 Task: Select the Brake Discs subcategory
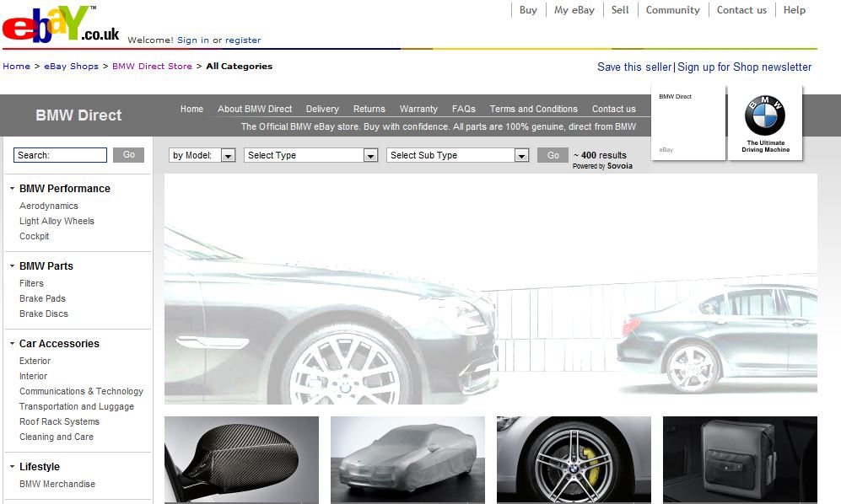(x=44, y=314)
